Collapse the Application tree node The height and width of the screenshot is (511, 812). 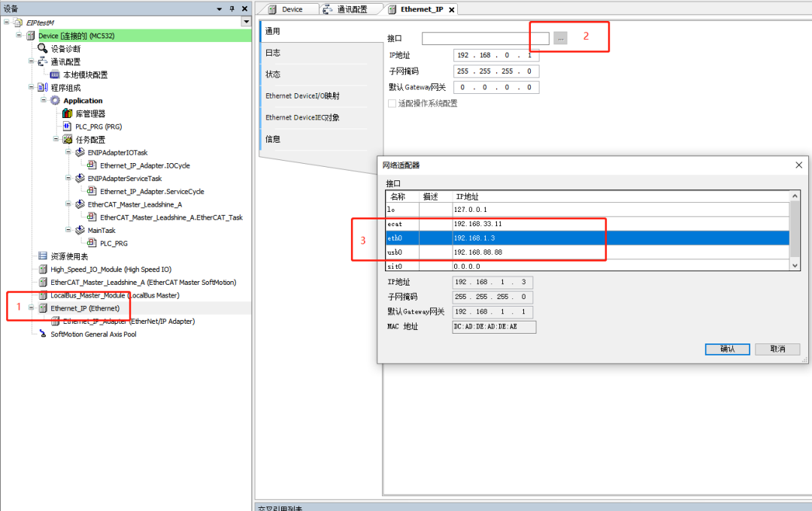click(x=44, y=100)
